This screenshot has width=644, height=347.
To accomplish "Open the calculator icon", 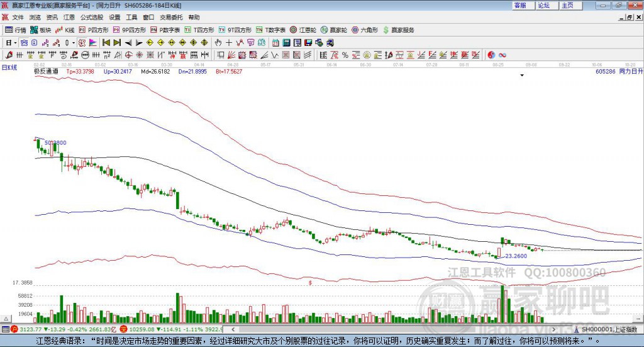I will coord(286,43).
